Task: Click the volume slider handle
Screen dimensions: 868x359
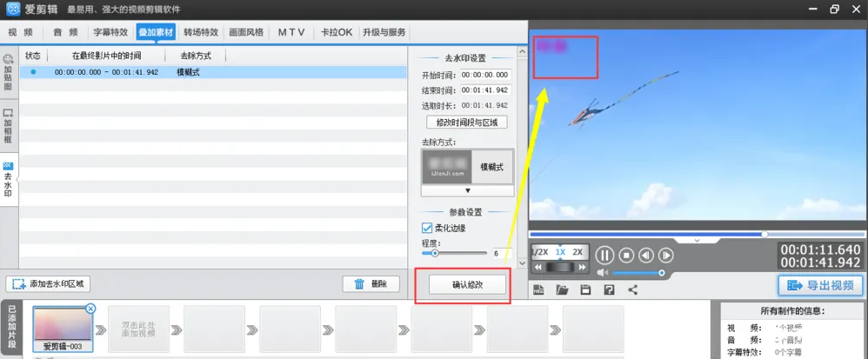Action: click(662, 273)
